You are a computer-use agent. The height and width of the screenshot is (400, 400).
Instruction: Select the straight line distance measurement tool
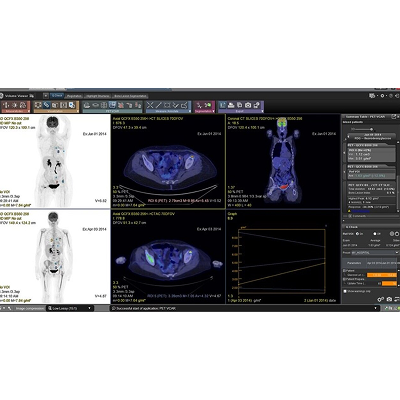point(159,105)
